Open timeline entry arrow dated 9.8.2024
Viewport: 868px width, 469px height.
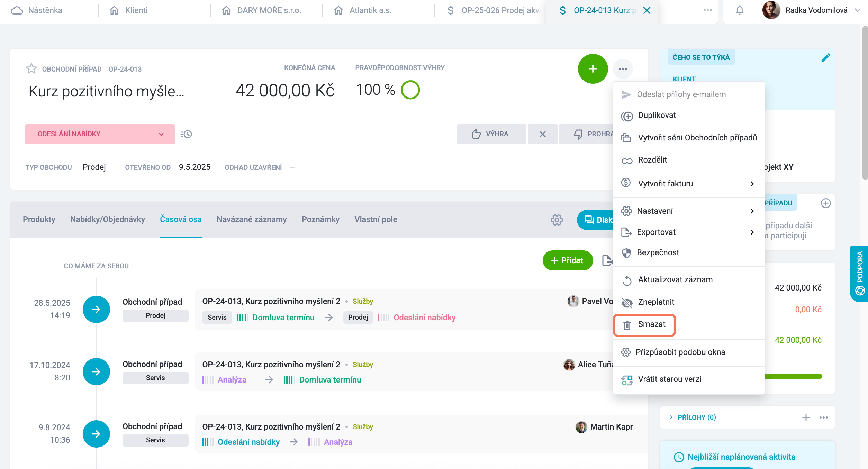pos(96,434)
